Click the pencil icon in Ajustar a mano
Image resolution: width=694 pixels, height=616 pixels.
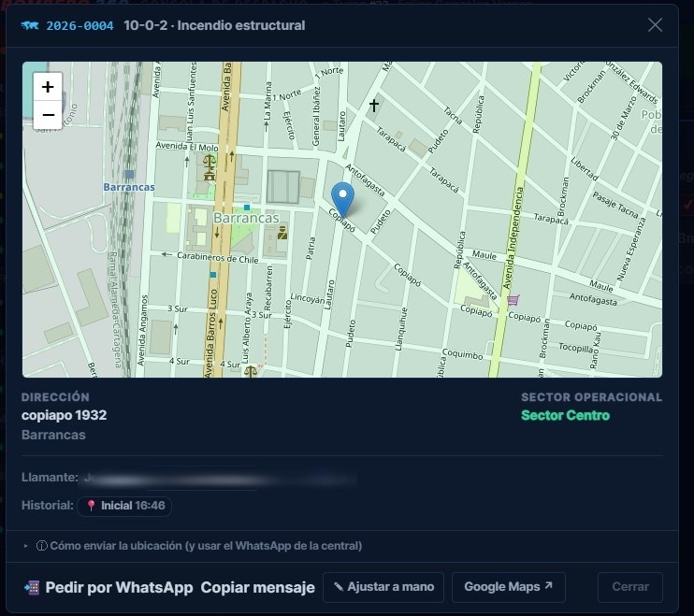click(x=339, y=587)
